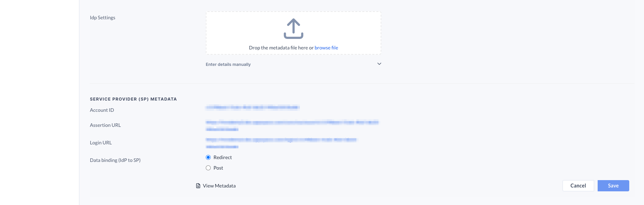Click the Service Provider (SP) Metadata heading
Image resolution: width=644 pixels, height=205 pixels.
coord(133,99)
